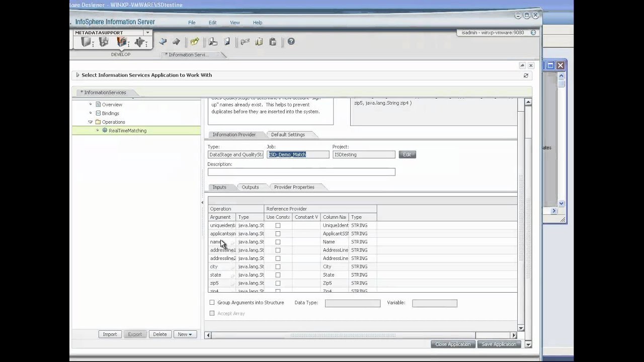
Task: Switch to the Outputs tab
Action: coord(250,187)
